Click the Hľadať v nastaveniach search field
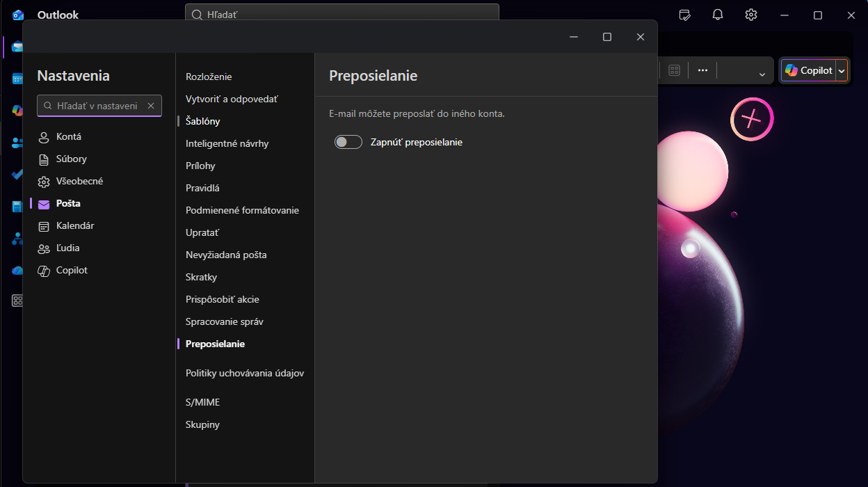 coord(96,106)
